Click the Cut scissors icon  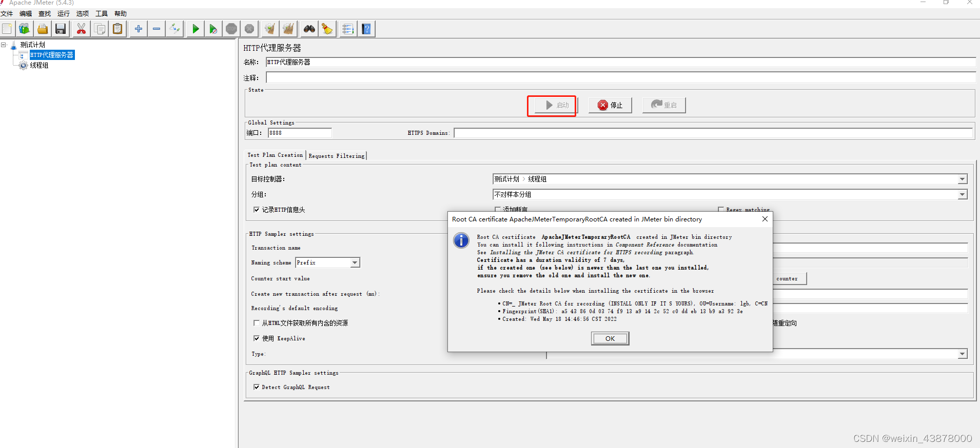(81, 29)
